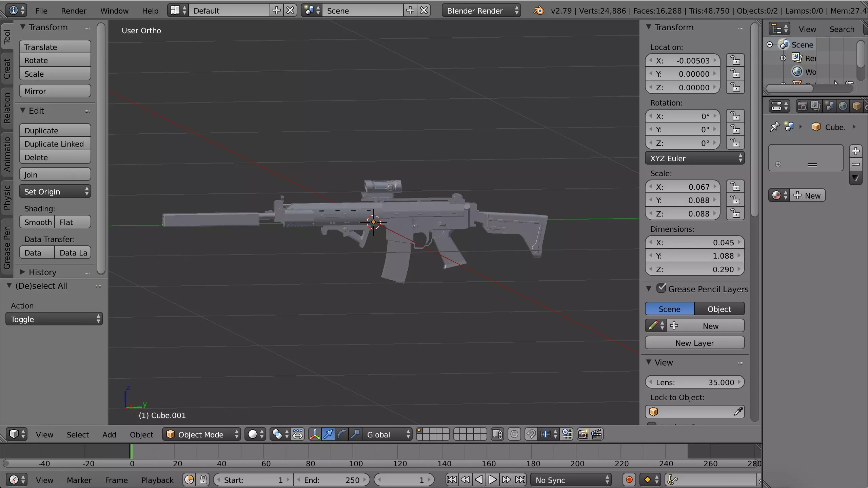868x488 pixels.
Task: Select the rotate manipulator arc icon
Action: coord(342,434)
